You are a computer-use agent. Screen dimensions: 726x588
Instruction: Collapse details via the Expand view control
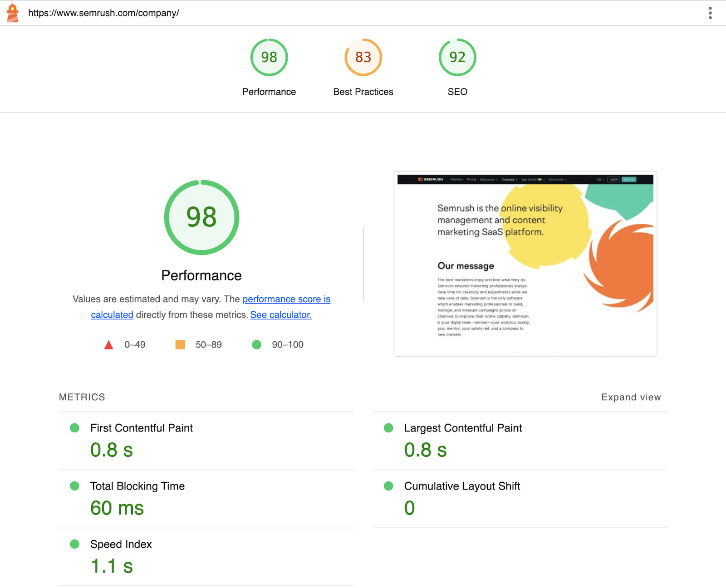click(631, 397)
